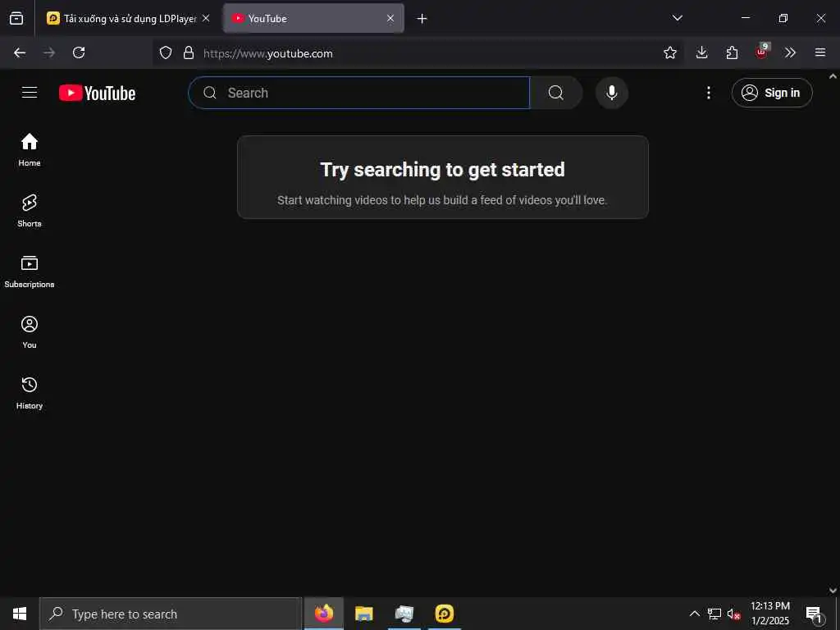Screen dimensions: 840x630
Task: List all tabs dropdown arrow
Action: 677,18
